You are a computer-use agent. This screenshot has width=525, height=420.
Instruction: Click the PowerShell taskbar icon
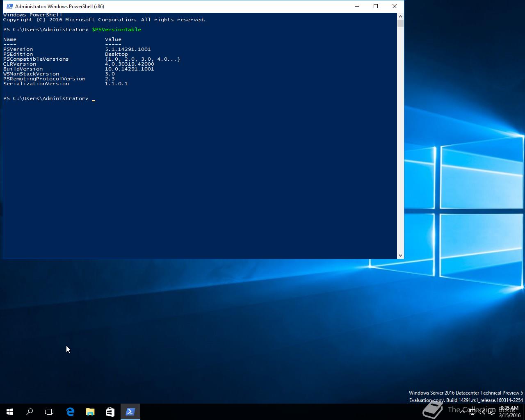[130, 412]
